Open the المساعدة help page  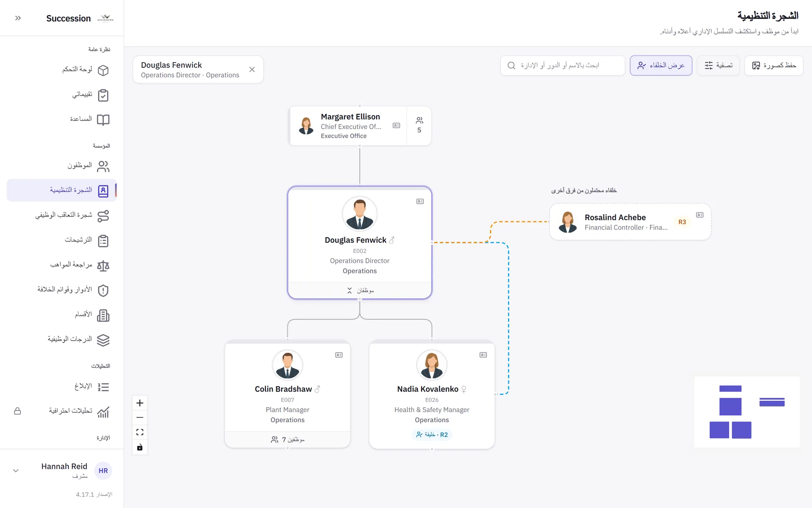click(62, 119)
